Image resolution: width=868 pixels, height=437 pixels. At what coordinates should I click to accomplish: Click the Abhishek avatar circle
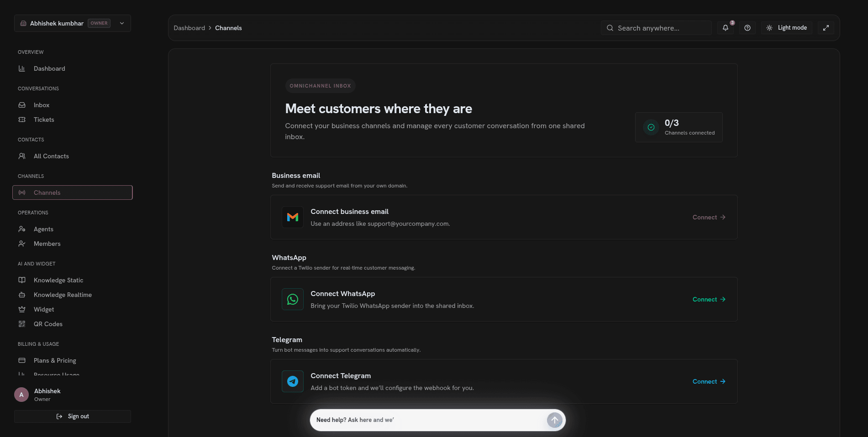21,395
